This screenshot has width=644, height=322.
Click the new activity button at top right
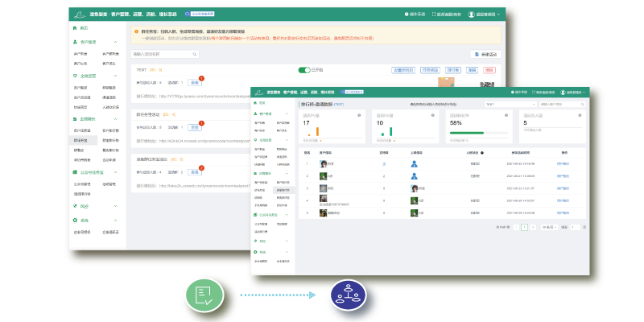(x=488, y=54)
